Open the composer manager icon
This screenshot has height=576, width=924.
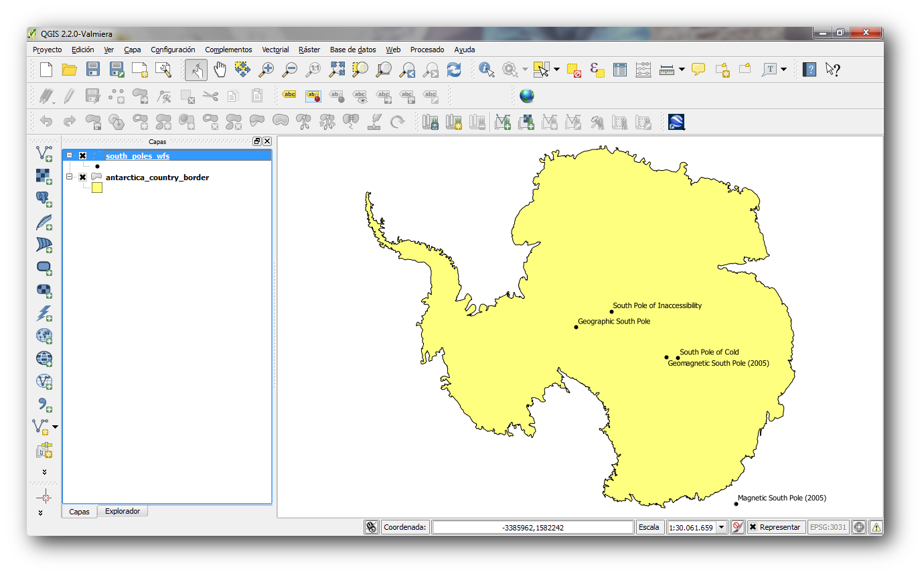coord(163,69)
